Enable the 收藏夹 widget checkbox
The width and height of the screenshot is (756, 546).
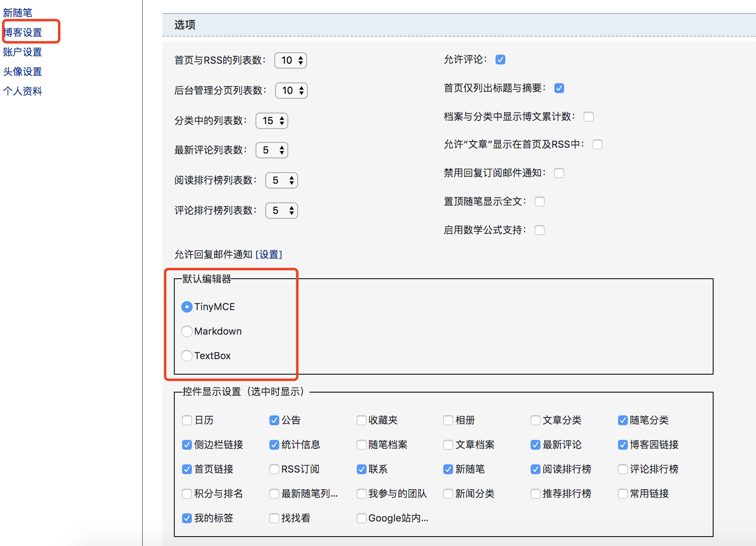pyautogui.click(x=362, y=420)
